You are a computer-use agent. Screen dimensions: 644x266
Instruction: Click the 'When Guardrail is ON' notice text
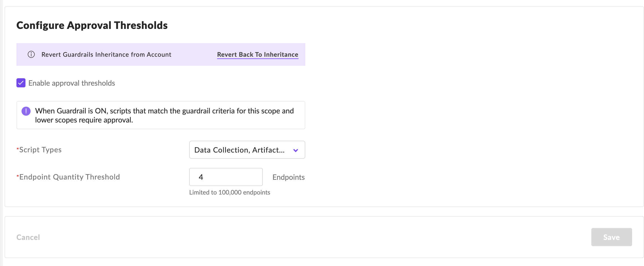[x=164, y=115]
